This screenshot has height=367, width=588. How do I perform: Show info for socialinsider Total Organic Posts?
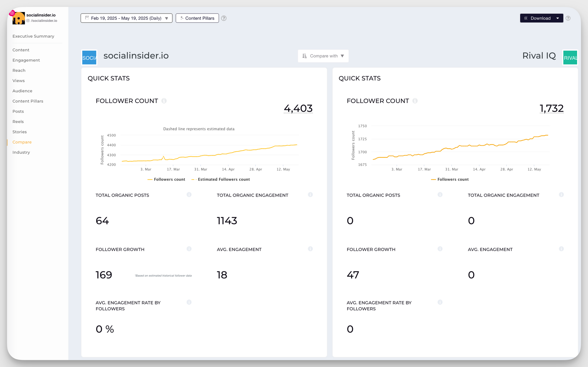(x=189, y=195)
